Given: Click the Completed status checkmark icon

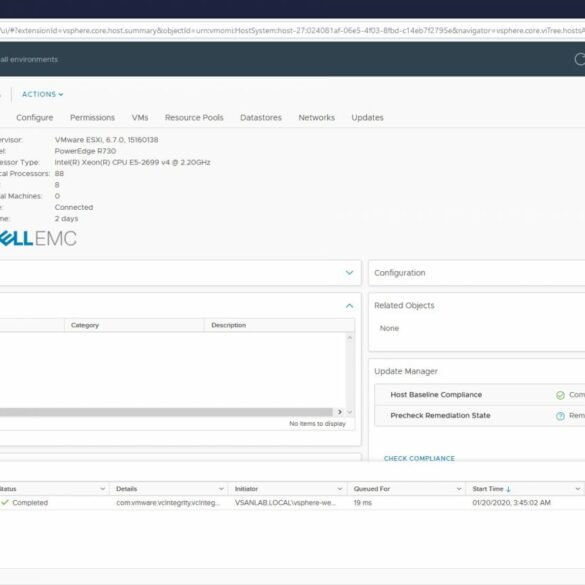Looking at the screenshot, I should click(x=5, y=503).
